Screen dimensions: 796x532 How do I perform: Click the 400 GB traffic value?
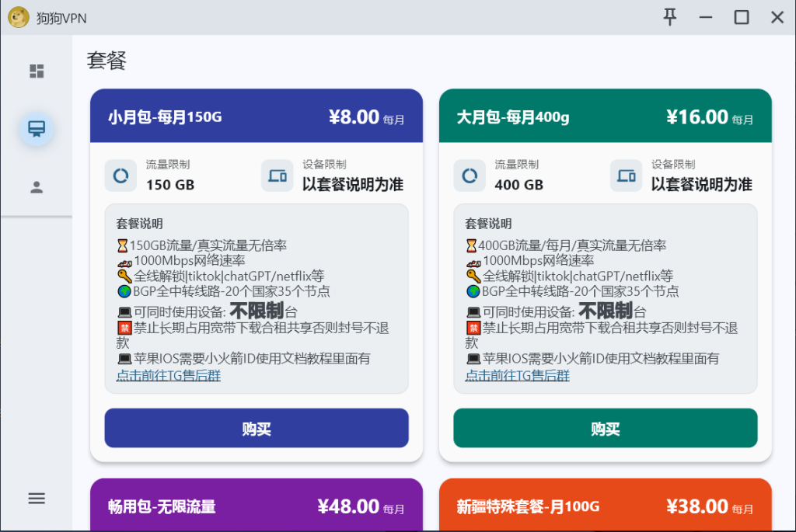[x=518, y=185]
